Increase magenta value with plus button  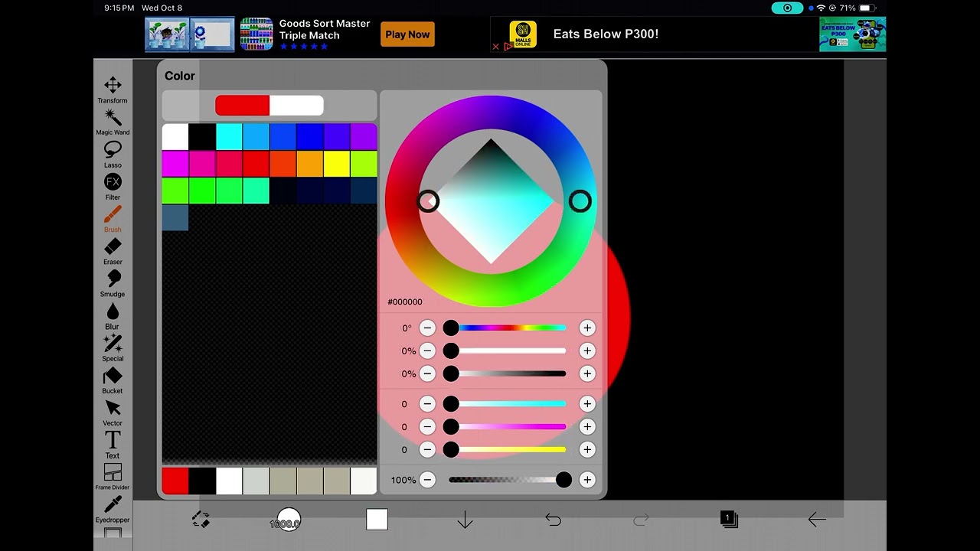click(587, 427)
